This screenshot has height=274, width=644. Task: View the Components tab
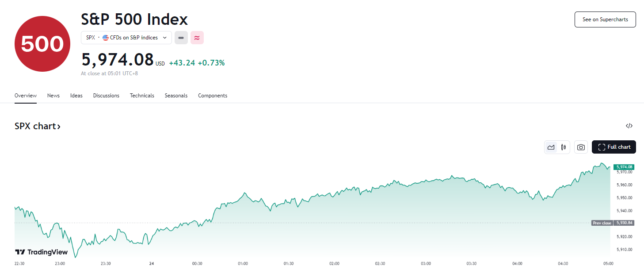[x=212, y=96]
